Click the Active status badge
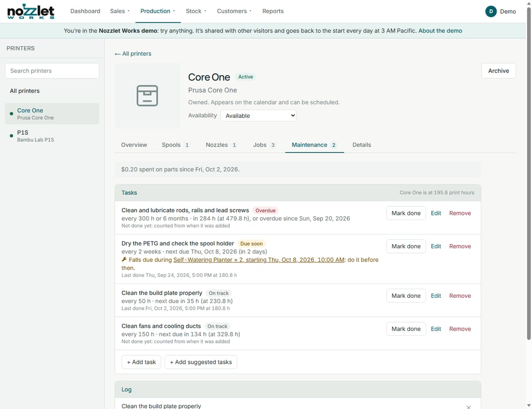The image size is (532, 409). click(x=246, y=77)
